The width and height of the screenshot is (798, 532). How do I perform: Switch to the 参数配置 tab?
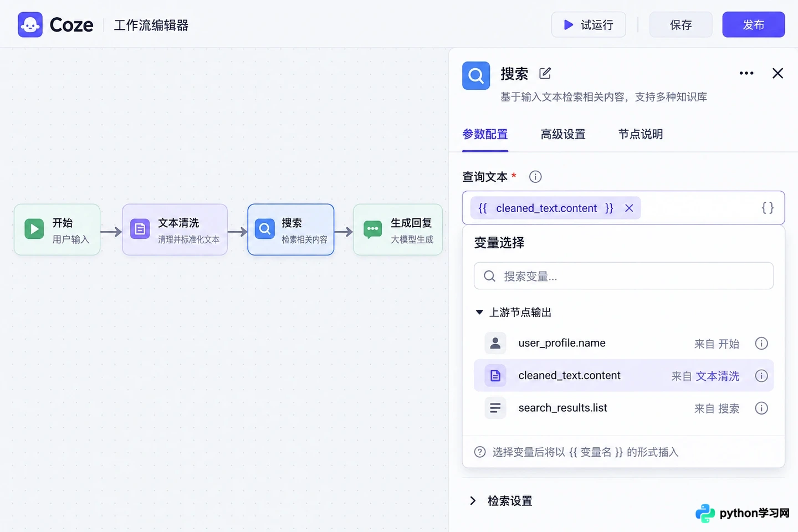[485, 134]
